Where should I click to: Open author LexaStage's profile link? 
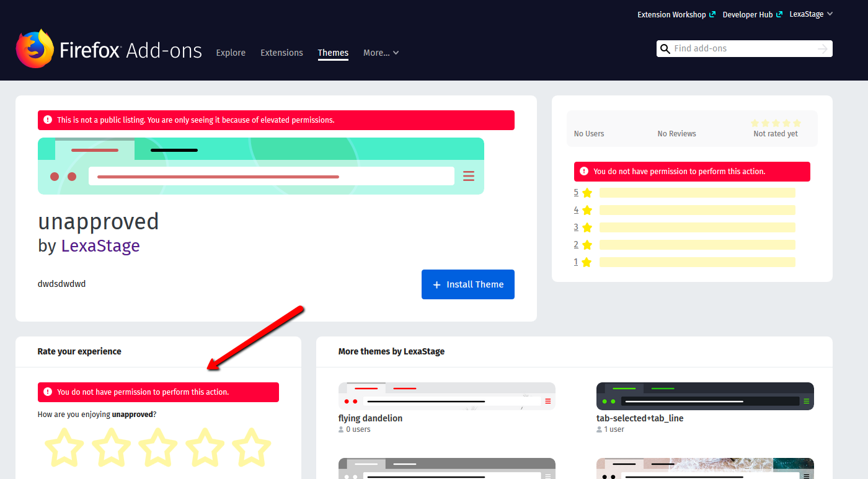[x=100, y=246]
